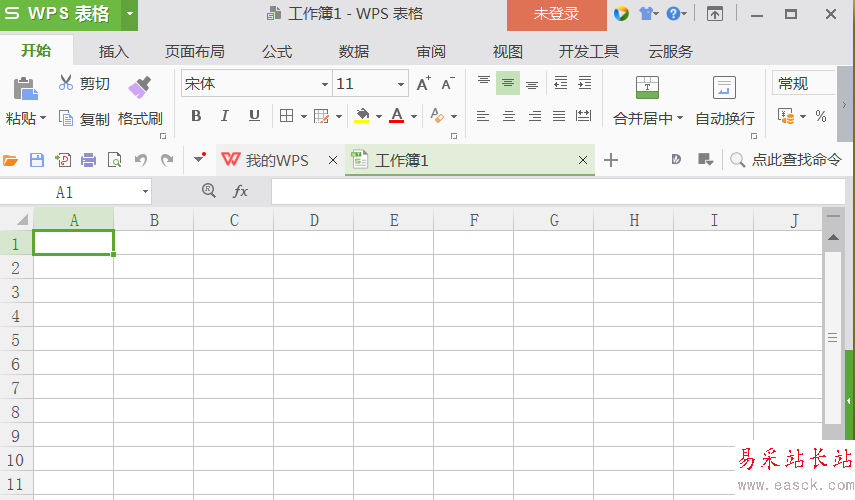Toggle Underline formatting
Image resolution: width=855 pixels, height=500 pixels.
coord(254,116)
